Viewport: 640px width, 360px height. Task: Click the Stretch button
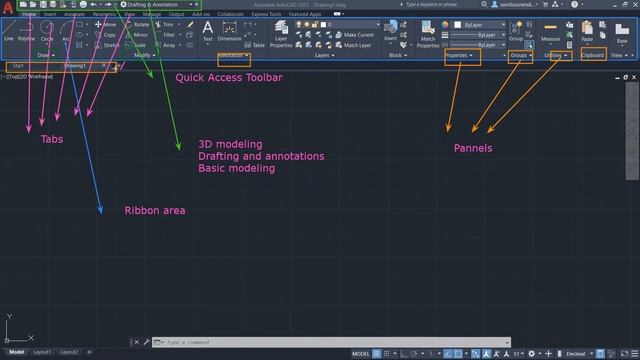tap(107, 45)
